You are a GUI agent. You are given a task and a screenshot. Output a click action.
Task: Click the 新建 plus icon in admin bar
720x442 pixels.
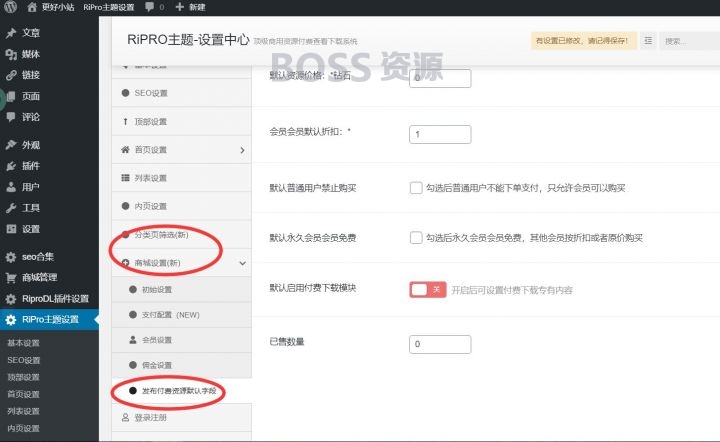click(x=180, y=7)
